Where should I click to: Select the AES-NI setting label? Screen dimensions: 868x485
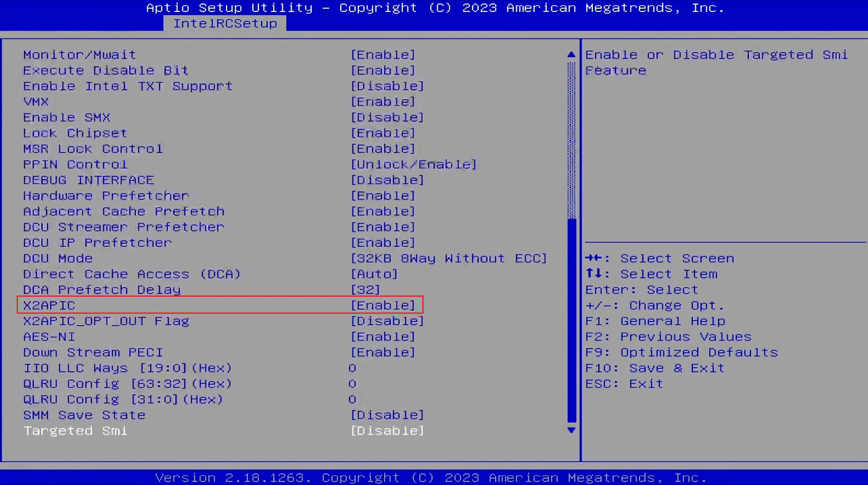coord(49,337)
